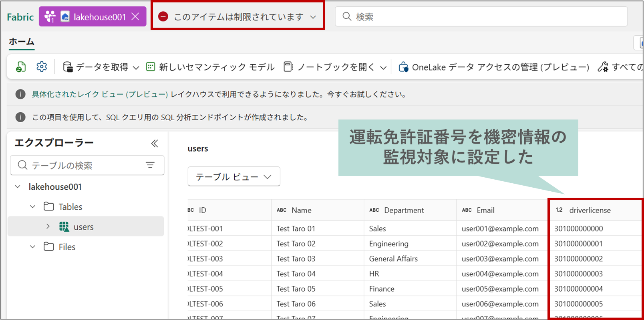Image resolution: width=644 pixels, height=320 pixels.
Task: Select the cell Test Taro 01
Action: [318, 229]
